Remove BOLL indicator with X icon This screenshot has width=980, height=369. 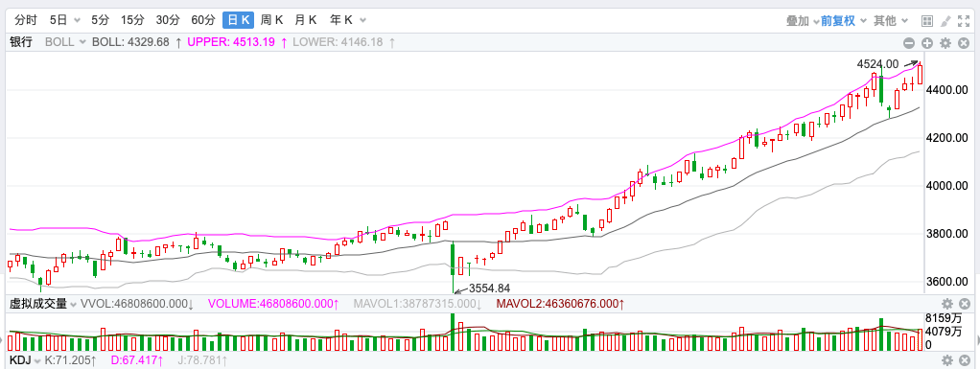[x=964, y=43]
